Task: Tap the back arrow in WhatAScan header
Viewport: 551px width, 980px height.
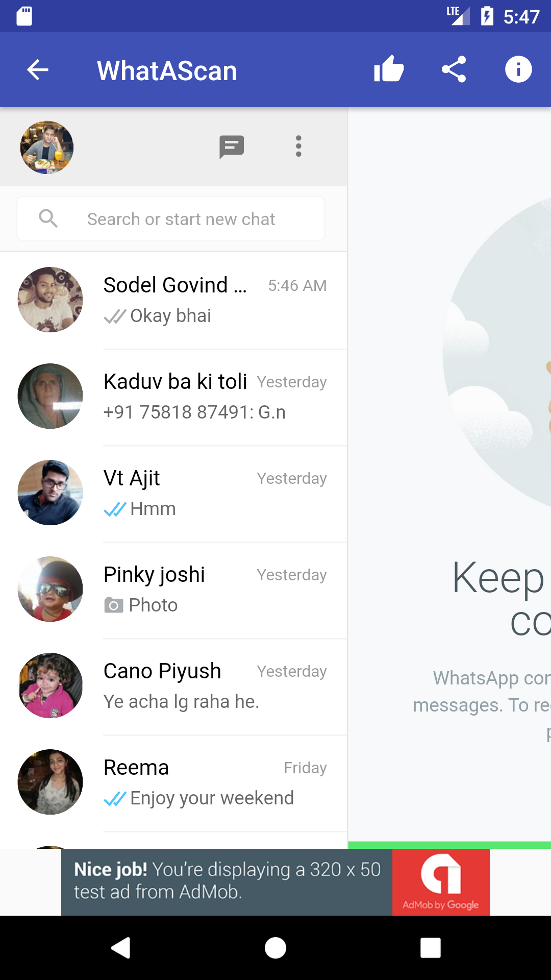Action: coord(37,70)
